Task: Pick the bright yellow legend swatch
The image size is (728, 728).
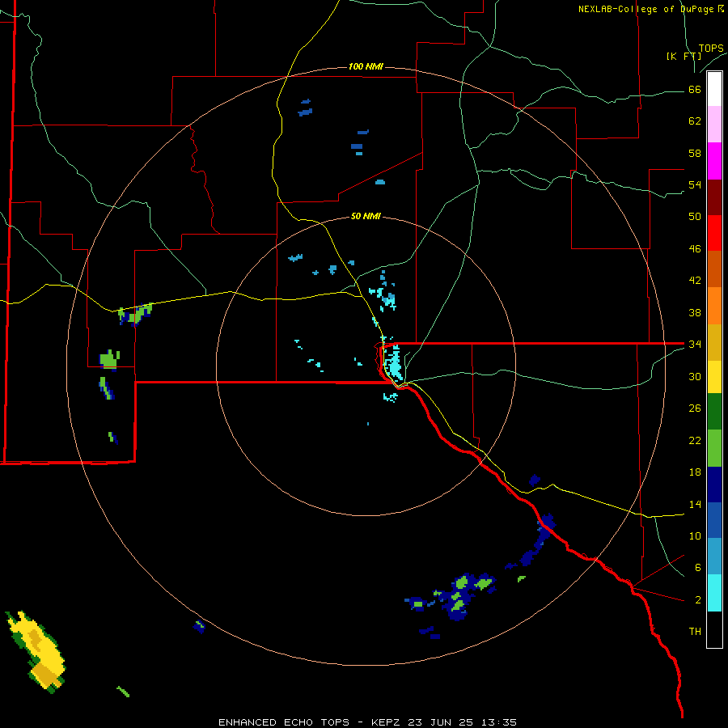Action: (x=714, y=377)
